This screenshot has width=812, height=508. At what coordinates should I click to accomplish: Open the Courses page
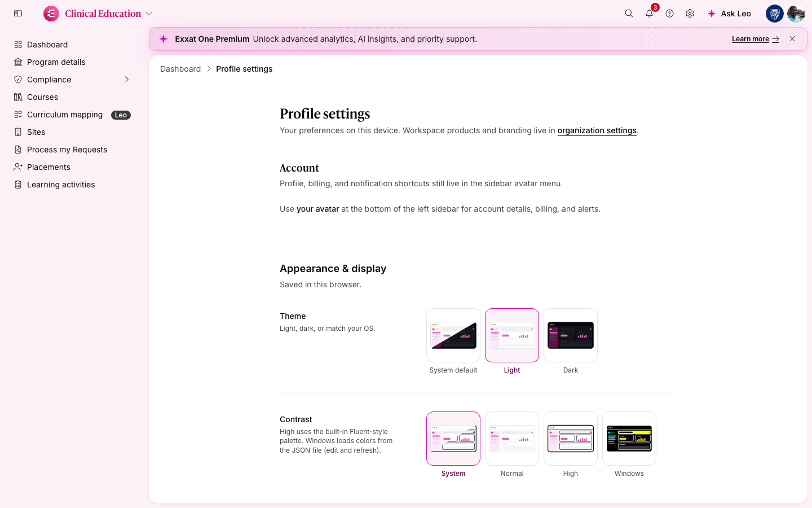(72, 97)
